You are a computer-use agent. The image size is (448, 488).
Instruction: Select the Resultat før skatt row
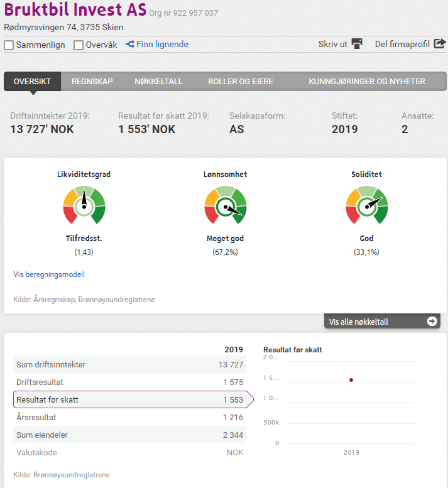[x=133, y=399]
